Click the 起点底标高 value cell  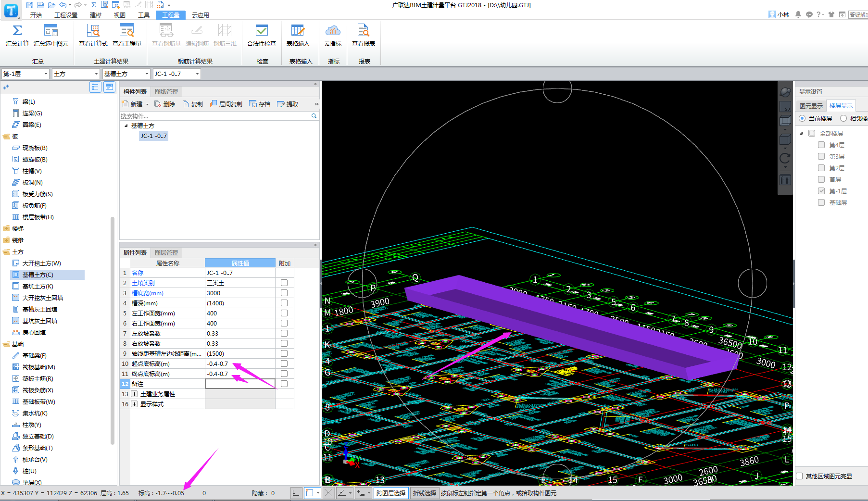[240, 363]
